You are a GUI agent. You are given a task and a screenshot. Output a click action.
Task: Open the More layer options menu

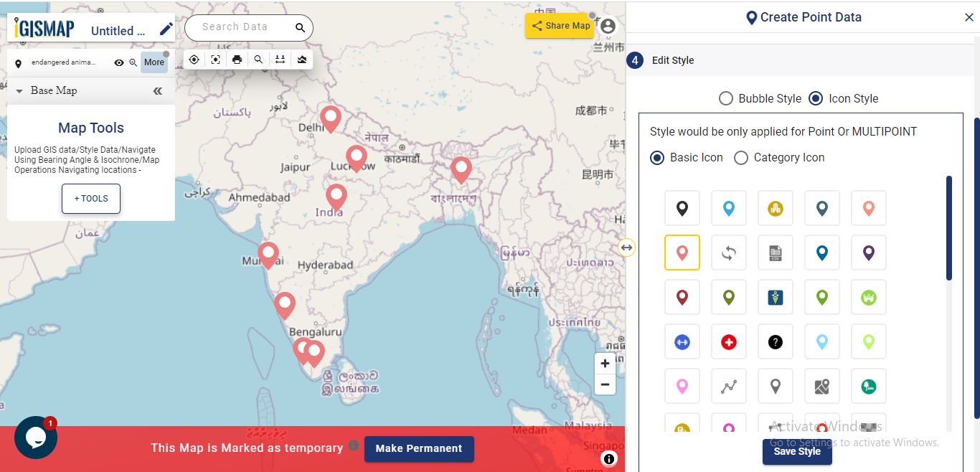[154, 62]
